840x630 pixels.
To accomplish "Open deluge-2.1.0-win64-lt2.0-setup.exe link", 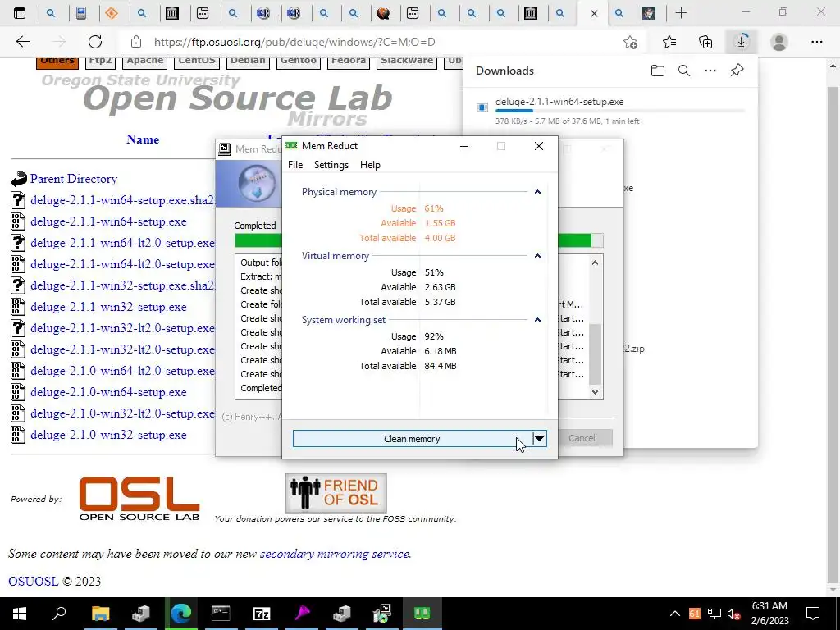I will coord(123,371).
